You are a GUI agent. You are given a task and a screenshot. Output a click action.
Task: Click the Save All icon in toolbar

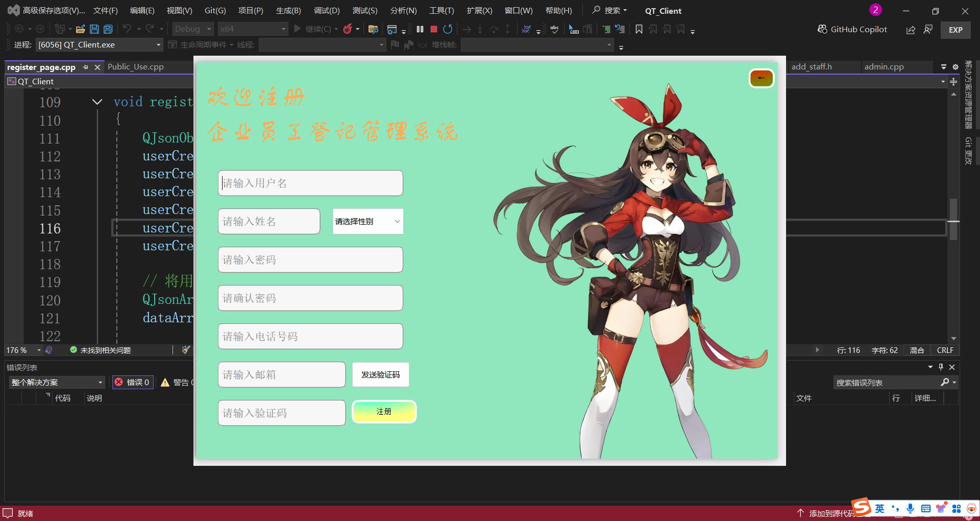pyautogui.click(x=108, y=29)
